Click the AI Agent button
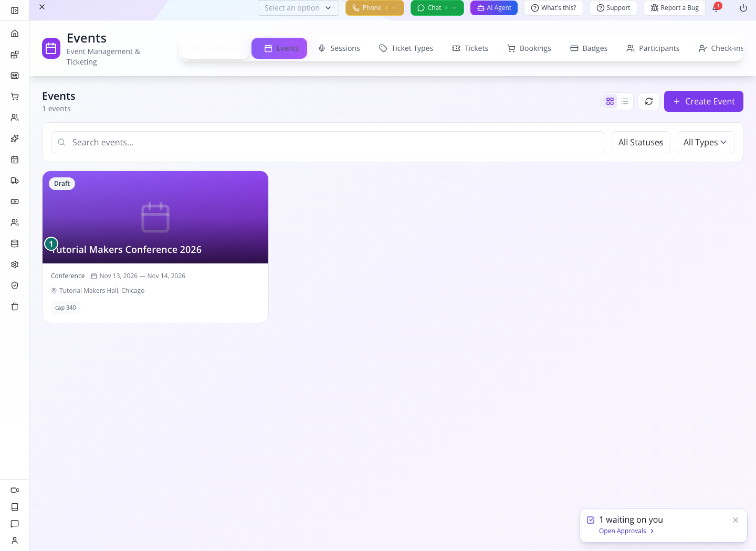Viewport: 756px width, 551px height. pyautogui.click(x=494, y=8)
